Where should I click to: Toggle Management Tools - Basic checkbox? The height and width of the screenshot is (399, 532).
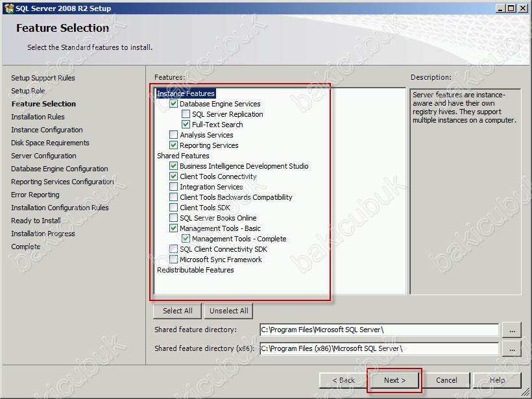coord(173,228)
